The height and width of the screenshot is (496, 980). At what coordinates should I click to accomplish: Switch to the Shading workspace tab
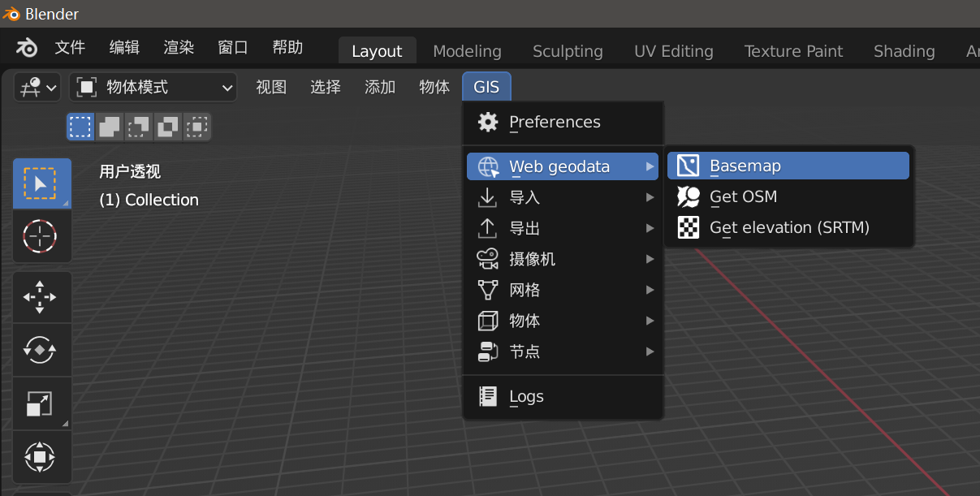click(904, 51)
